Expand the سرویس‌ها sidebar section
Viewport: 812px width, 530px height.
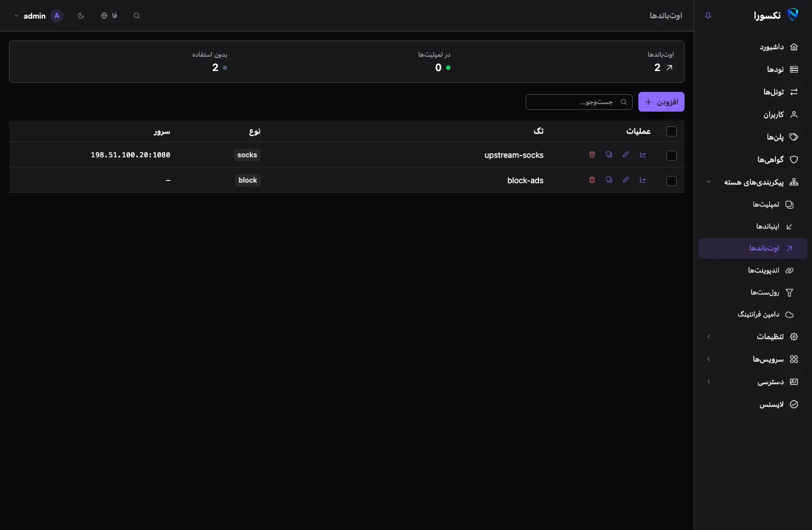tap(753, 359)
